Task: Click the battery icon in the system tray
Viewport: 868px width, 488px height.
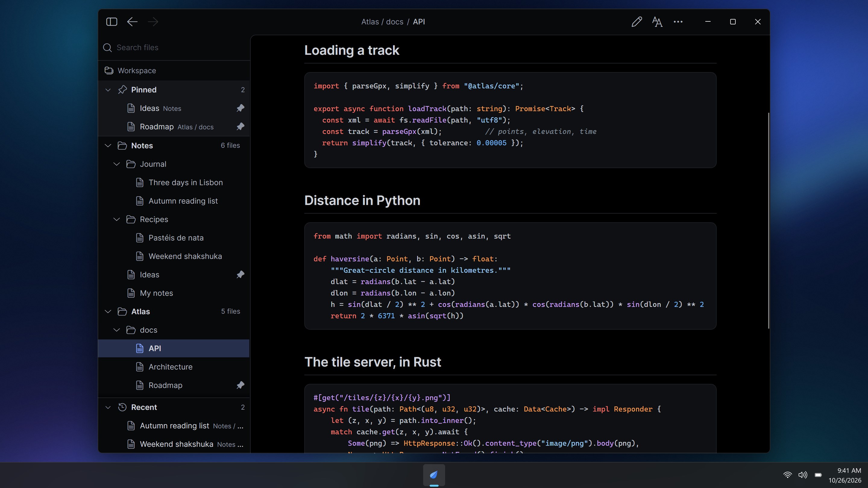Action: (x=818, y=475)
